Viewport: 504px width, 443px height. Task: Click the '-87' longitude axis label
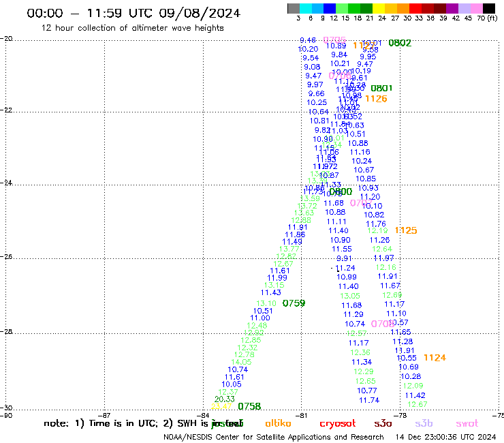(x=105, y=415)
